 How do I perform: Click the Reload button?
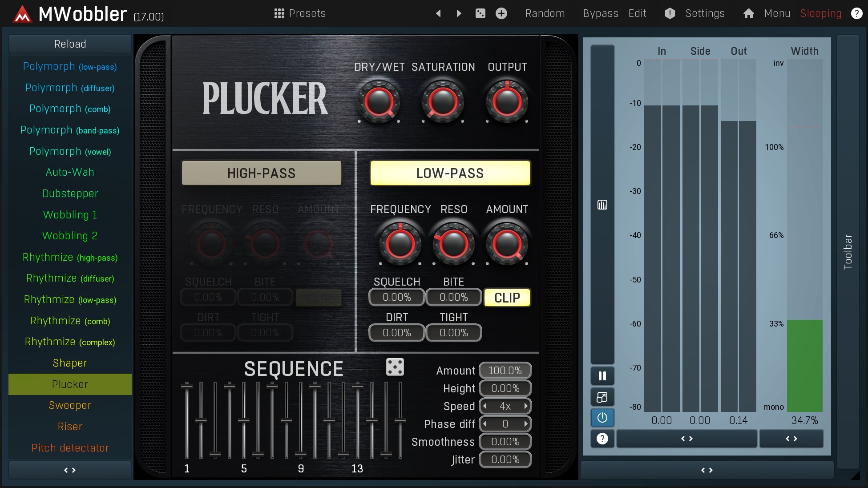coord(70,44)
